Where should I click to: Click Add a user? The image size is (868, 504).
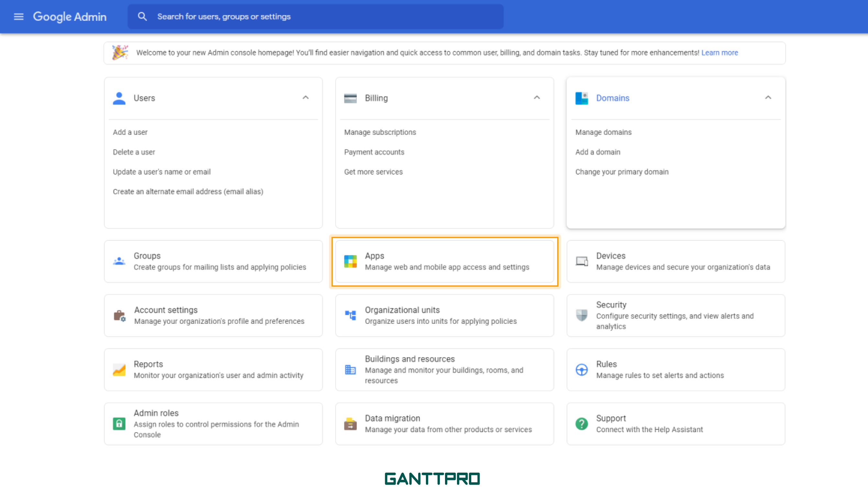coord(130,132)
